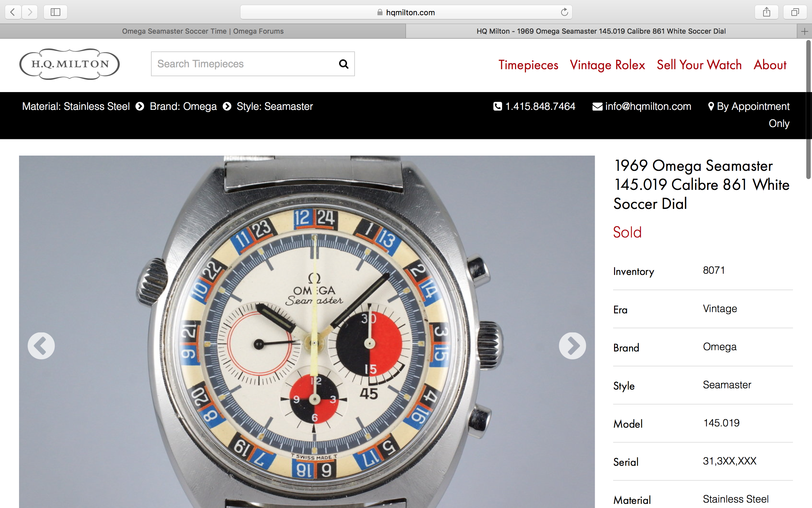The height and width of the screenshot is (508, 812).
Task: Click the arrow icon before Style: Seamaster
Action: (227, 106)
